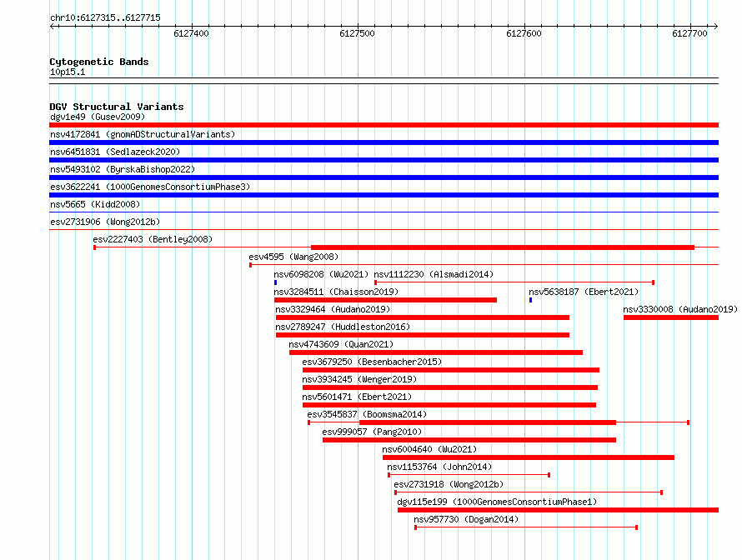Image resolution: width=742 pixels, height=560 pixels.
Task: Select nsv3329464 (Audano2019) label
Action: click(x=333, y=309)
